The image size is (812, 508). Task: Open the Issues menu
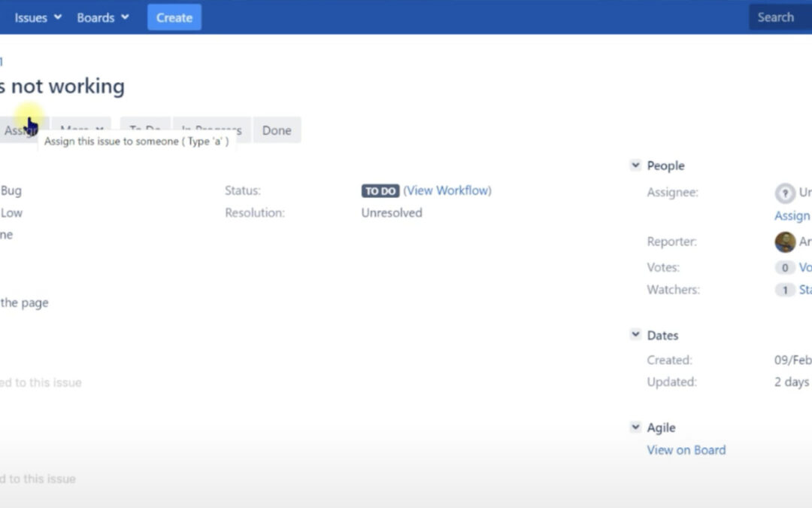click(37, 17)
